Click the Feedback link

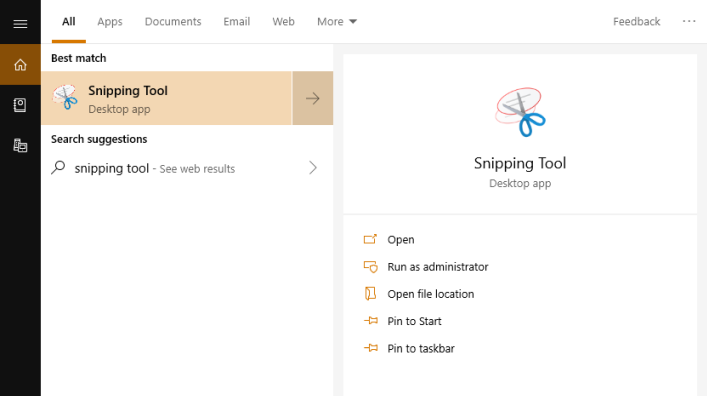(636, 22)
